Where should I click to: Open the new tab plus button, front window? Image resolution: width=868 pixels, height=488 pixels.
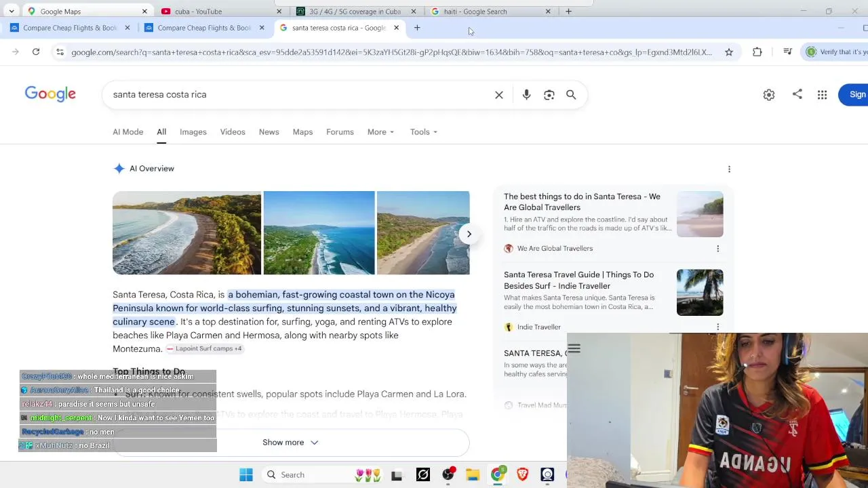coord(417,28)
